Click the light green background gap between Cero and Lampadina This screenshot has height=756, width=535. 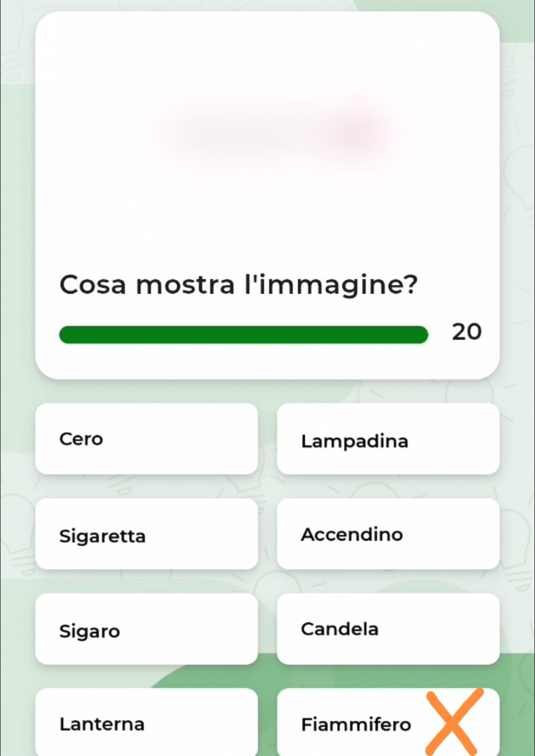tap(267, 439)
